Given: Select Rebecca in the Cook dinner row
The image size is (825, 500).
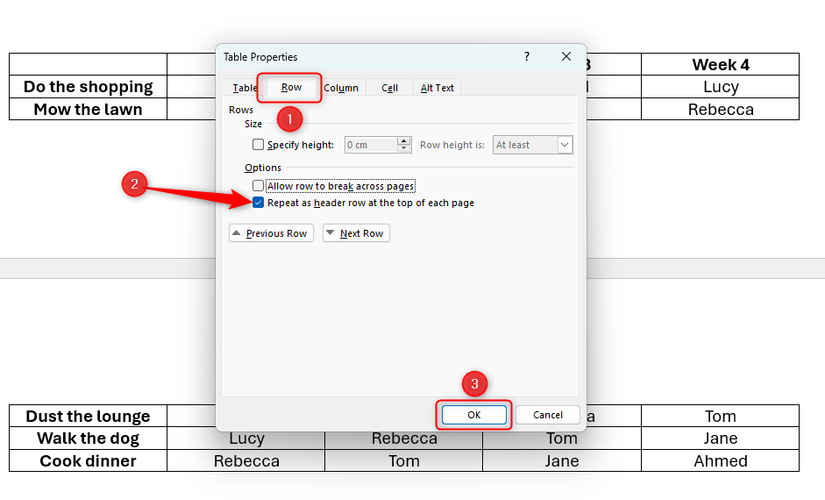Looking at the screenshot, I should [246, 461].
